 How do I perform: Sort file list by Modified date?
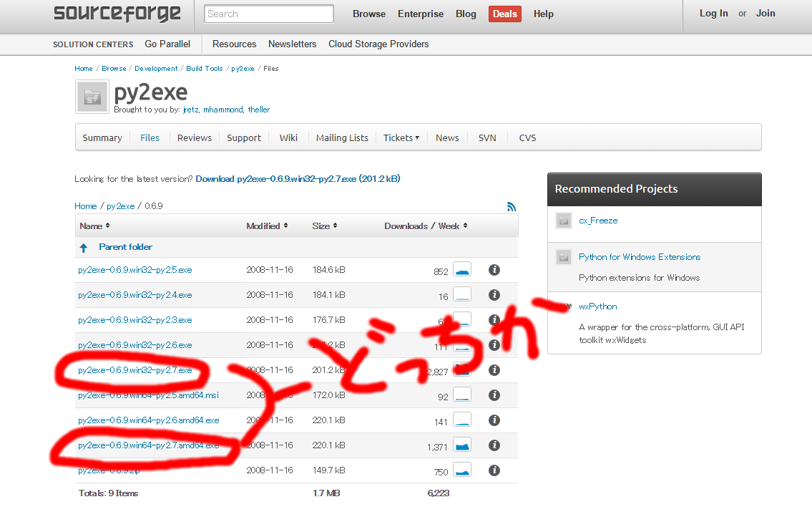[267, 226]
